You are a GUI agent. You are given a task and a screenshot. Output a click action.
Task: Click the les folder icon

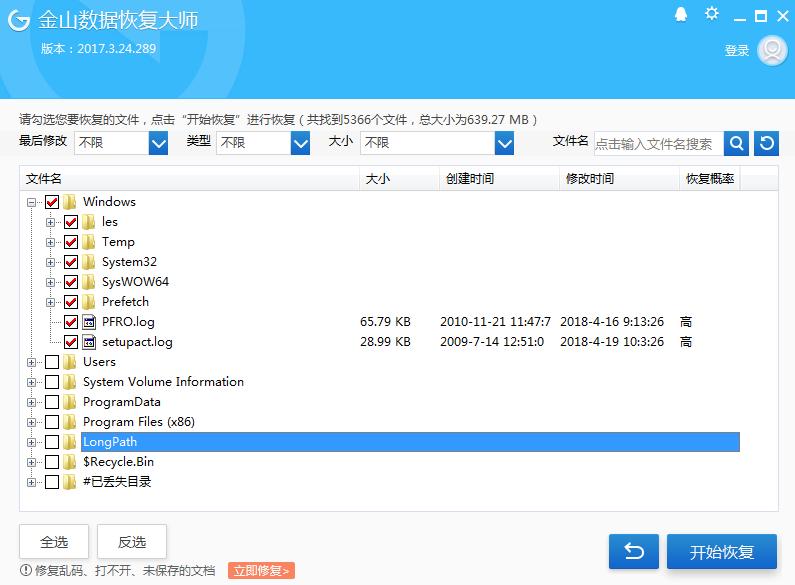89,222
